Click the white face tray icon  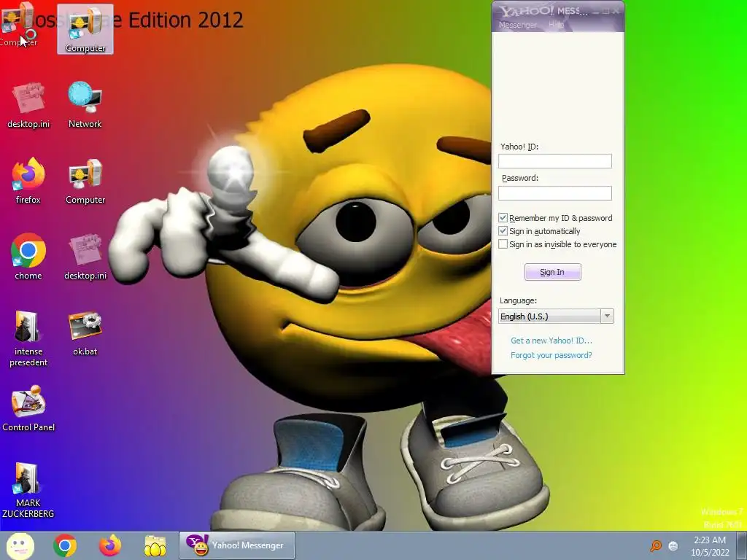673,545
